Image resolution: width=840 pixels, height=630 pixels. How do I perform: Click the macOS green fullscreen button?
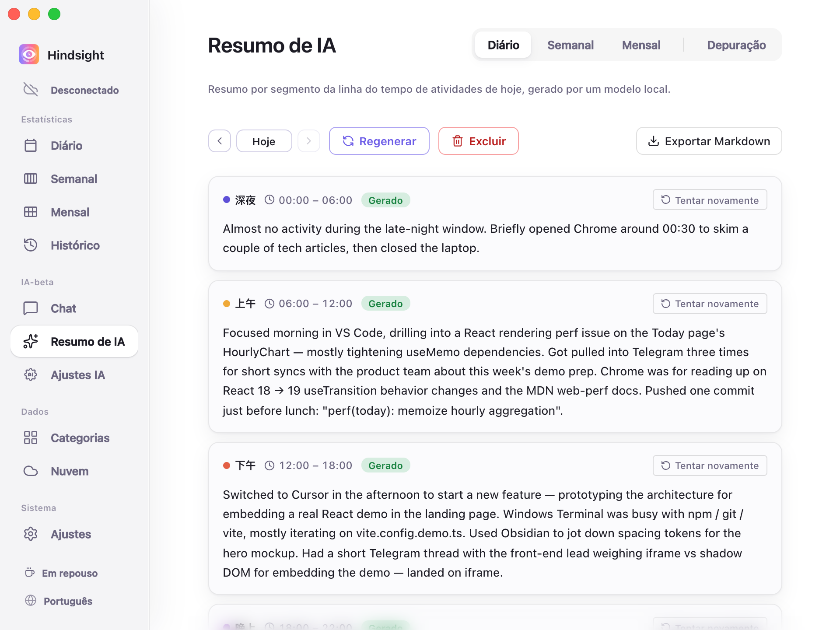pyautogui.click(x=54, y=14)
